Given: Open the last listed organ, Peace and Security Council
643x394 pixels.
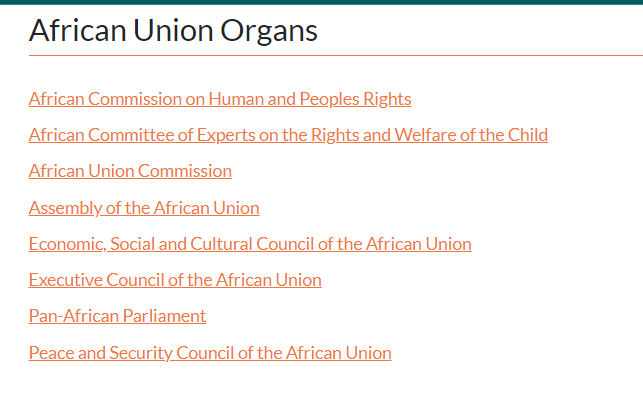Looking at the screenshot, I should 210,353.
